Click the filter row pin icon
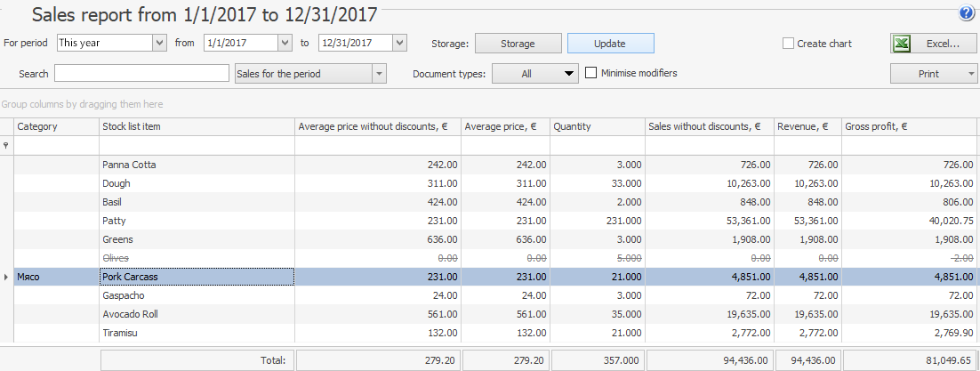The width and height of the screenshot is (980, 371). coord(6,145)
